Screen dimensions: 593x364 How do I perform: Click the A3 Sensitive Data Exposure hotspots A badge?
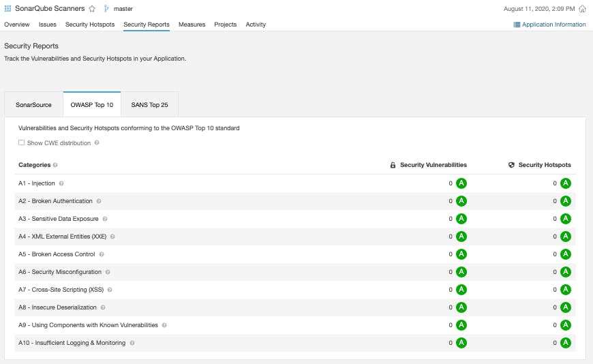click(565, 219)
